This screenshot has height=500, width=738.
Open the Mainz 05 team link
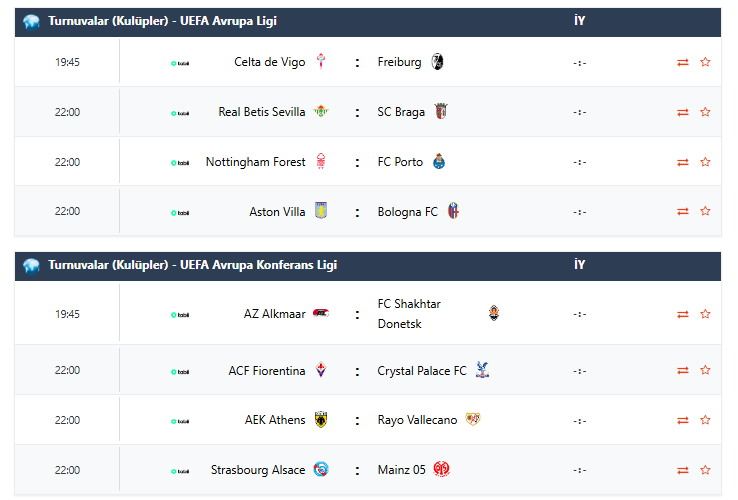pos(401,470)
